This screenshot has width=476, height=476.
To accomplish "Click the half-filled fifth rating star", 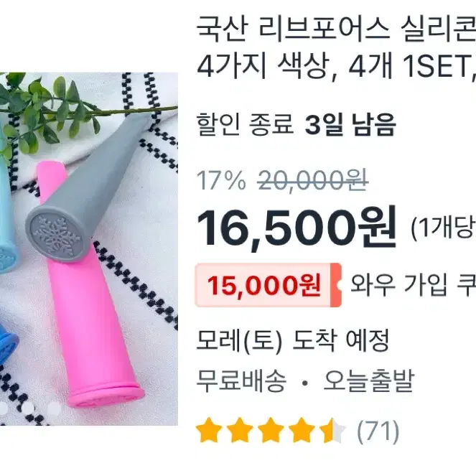I will click(332, 430).
